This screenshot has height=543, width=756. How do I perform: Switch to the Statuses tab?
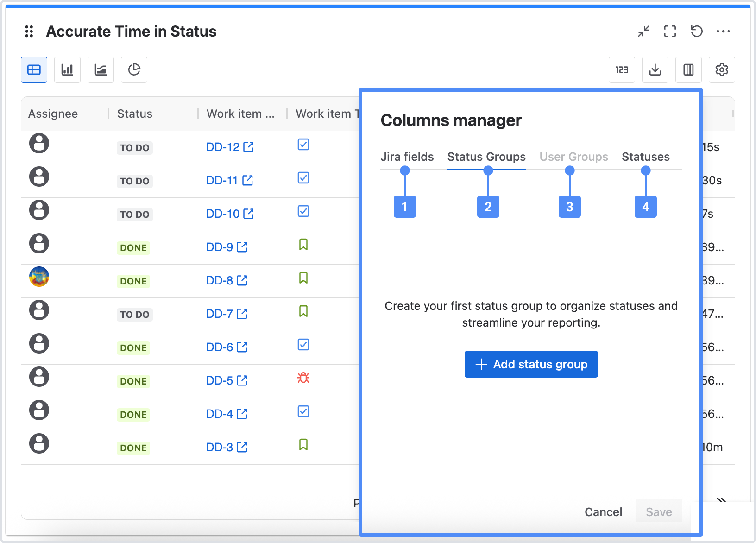pyautogui.click(x=645, y=157)
